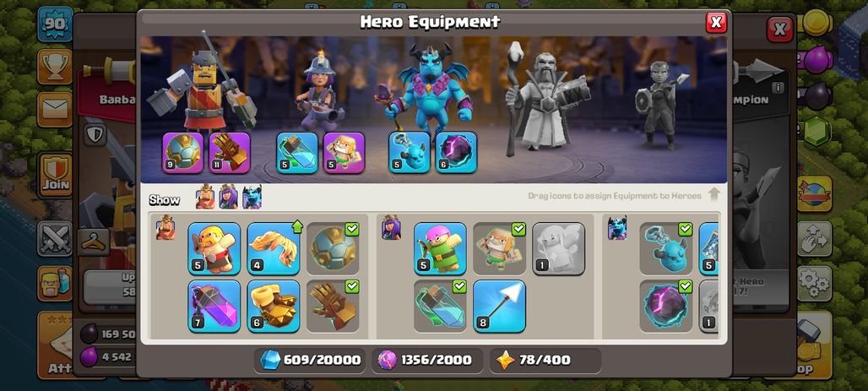Tap the Glowy Ore 1356/2000 progress bar
Screen dimensions: 868x391
coord(427,360)
